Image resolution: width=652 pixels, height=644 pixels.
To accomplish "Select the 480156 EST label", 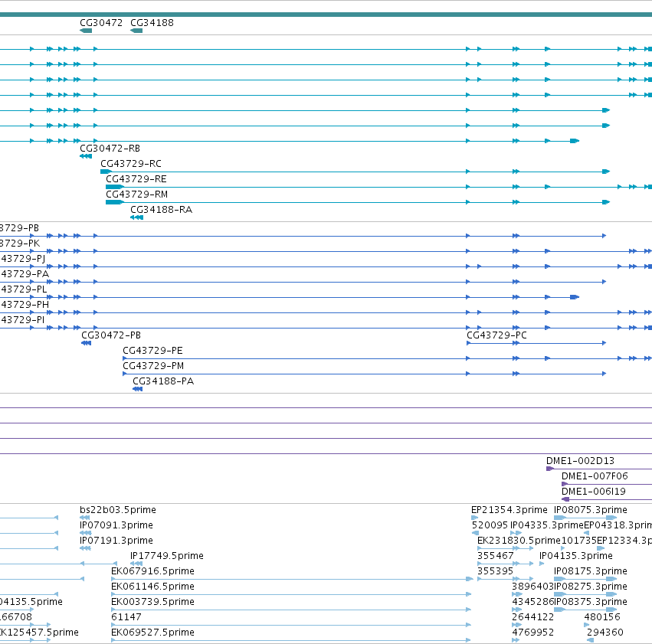I will point(602,617).
